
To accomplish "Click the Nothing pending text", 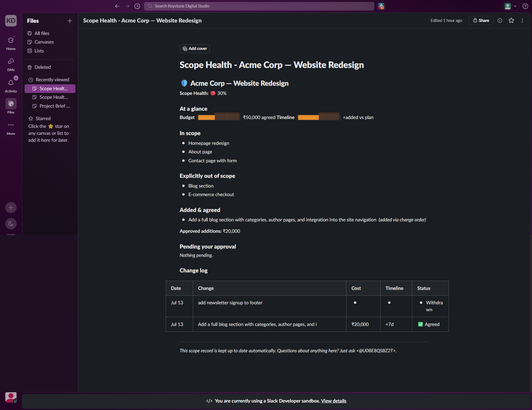I will point(196,255).
